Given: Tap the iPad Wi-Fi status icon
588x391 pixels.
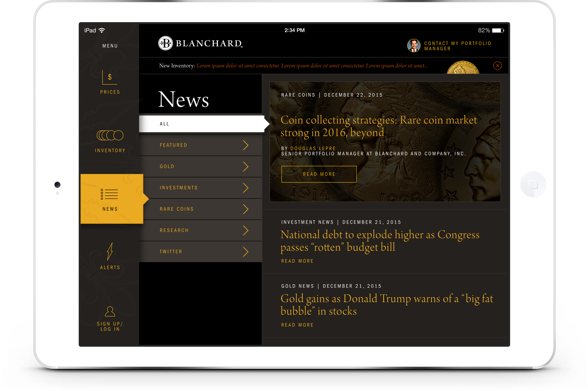Looking at the screenshot, I should pos(102,30).
